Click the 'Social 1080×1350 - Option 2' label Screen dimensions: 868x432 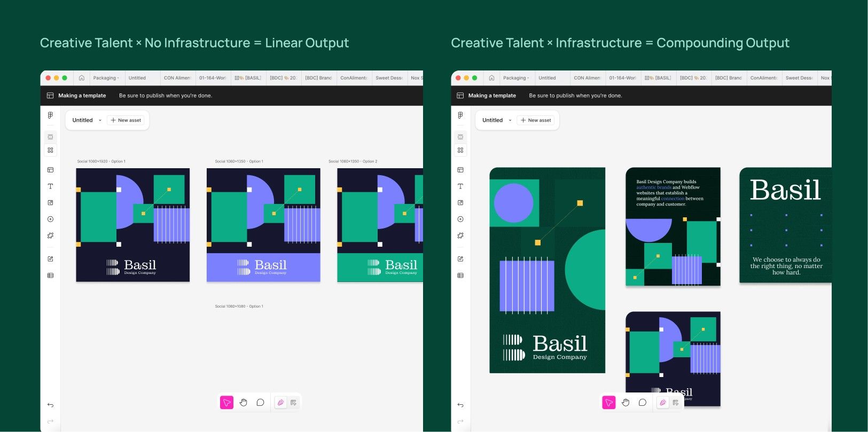tap(353, 161)
